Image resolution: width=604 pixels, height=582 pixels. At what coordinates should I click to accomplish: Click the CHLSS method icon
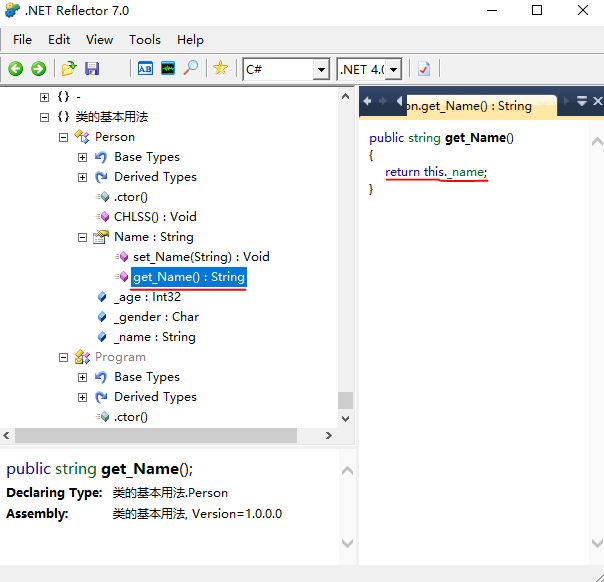pyautogui.click(x=102, y=217)
